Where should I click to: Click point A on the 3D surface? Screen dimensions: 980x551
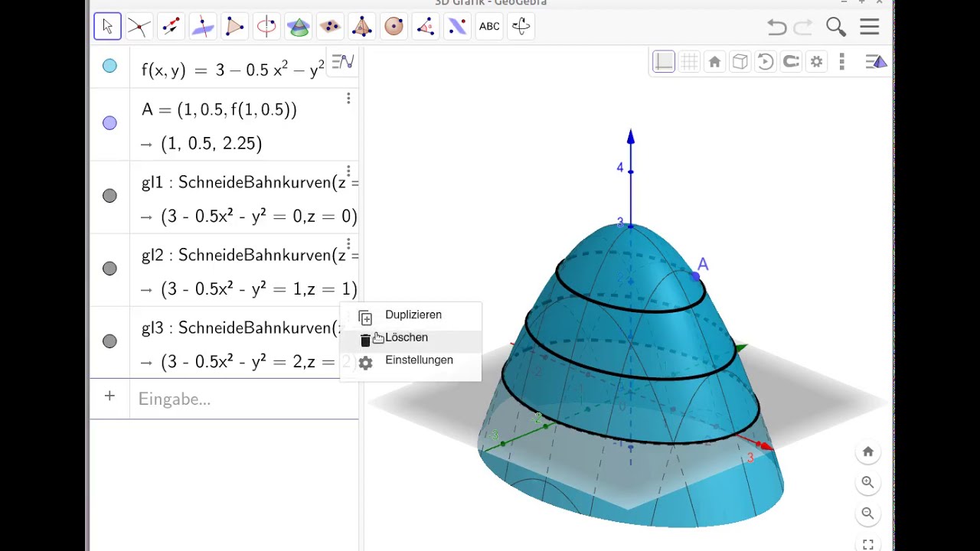click(x=696, y=275)
